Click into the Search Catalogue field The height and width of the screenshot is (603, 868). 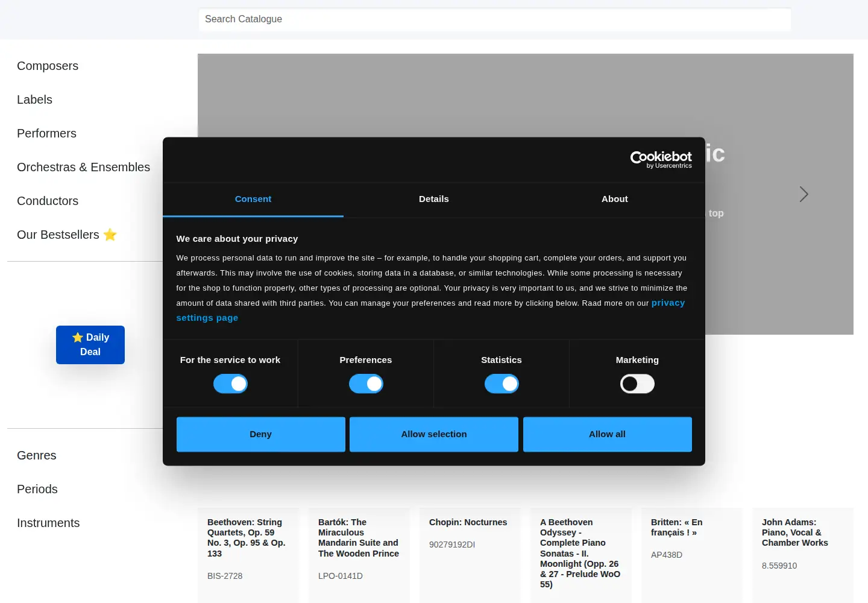point(494,19)
